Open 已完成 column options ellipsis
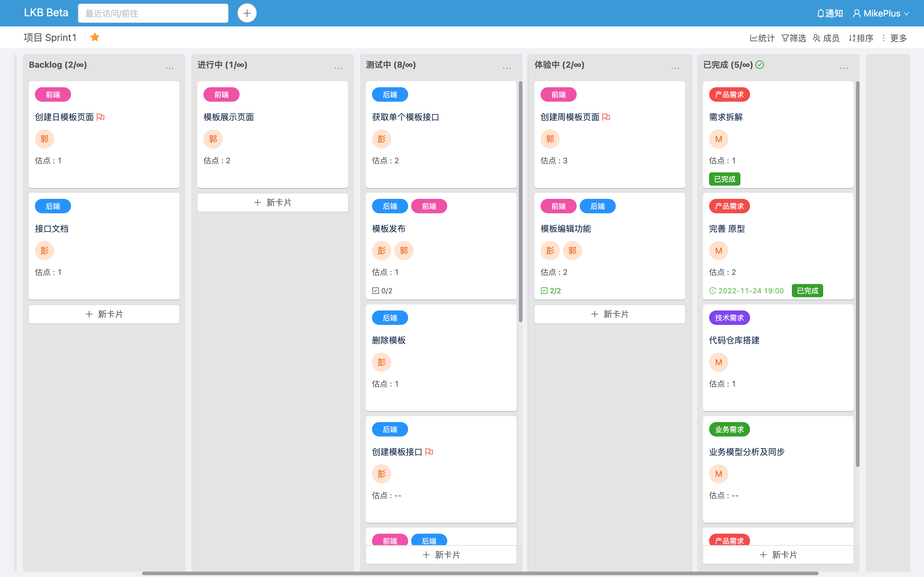The height and width of the screenshot is (577, 924). (x=844, y=68)
